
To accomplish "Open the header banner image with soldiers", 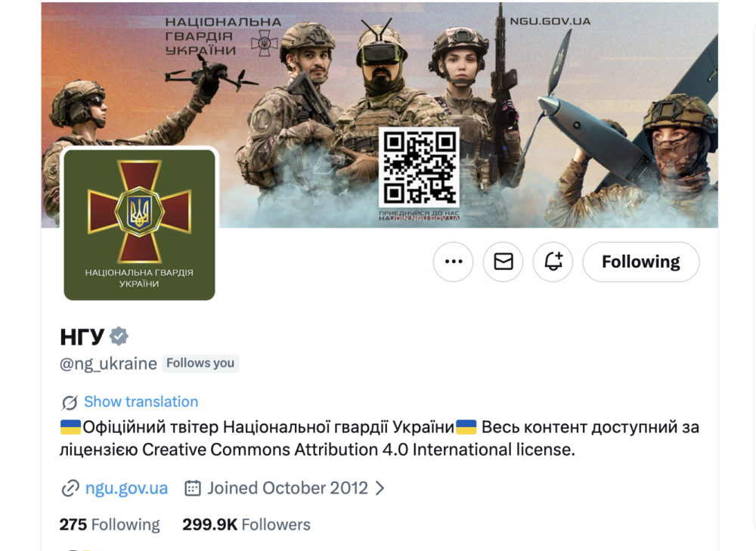I will pos(380,115).
